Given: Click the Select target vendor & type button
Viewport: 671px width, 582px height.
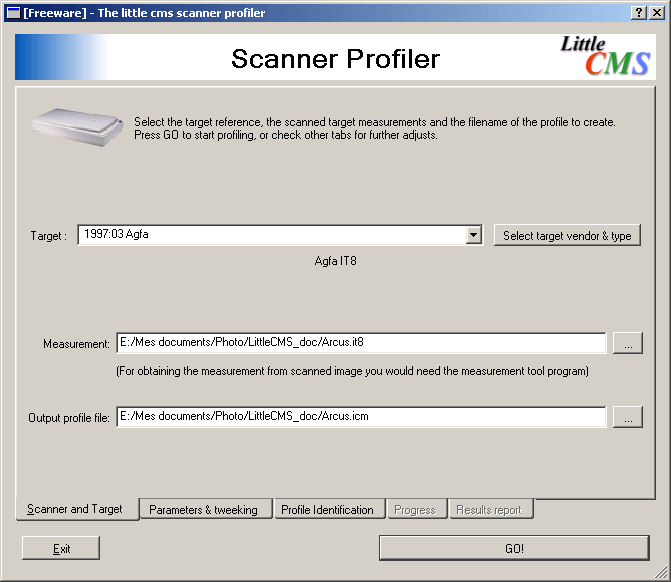Looking at the screenshot, I should point(567,235).
